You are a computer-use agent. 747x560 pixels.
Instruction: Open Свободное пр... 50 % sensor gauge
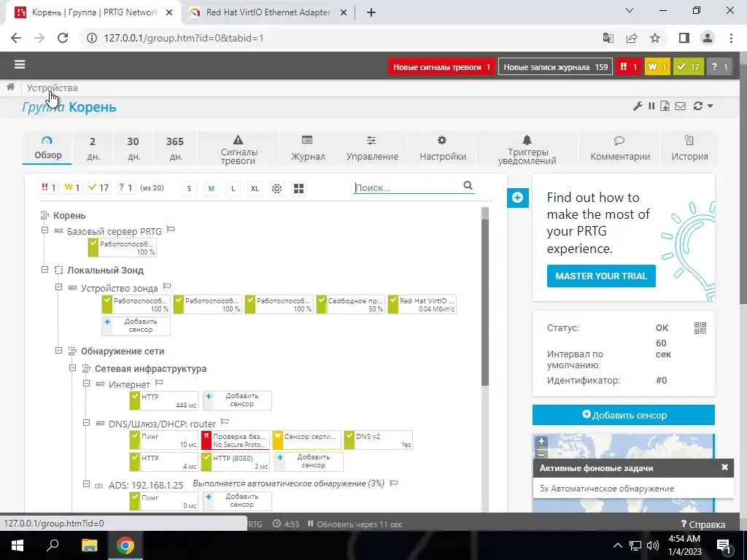coord(350,305)
